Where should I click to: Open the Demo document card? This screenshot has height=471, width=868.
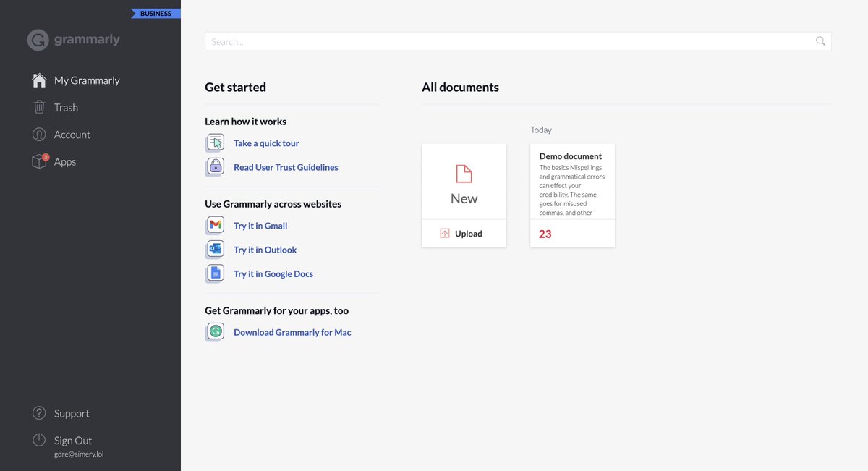click(x=572, y=195)
